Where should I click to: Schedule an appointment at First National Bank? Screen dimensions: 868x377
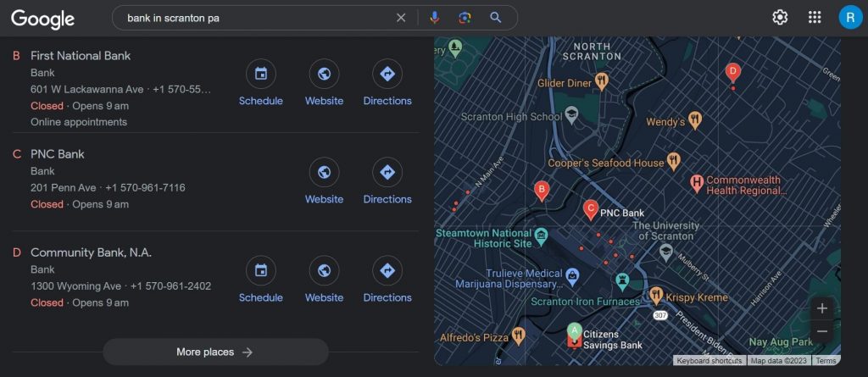261,83
